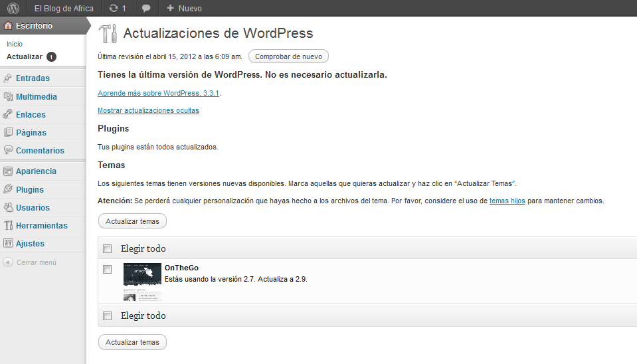This screenshot has height=364, width=637.
Task: Click the Herramientas tools icon in sidebar
Action: click(x=8, y=225)
